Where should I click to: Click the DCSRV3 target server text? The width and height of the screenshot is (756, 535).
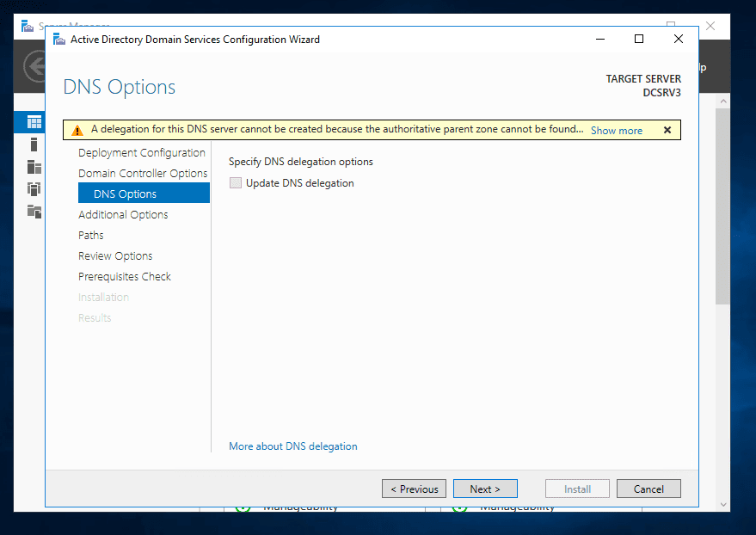click(x=661, y=93)
